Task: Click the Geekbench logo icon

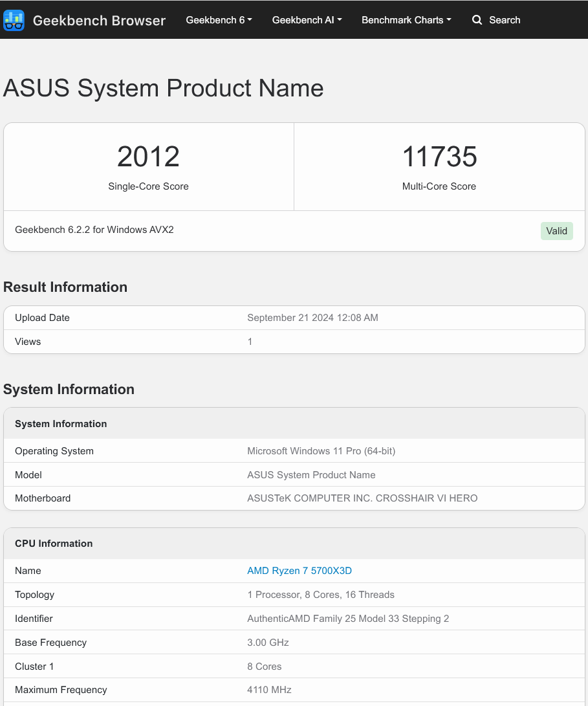Action: 14,20
